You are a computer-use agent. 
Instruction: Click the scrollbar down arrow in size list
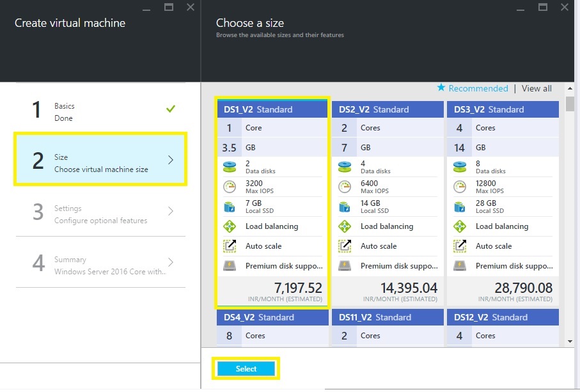570,341
